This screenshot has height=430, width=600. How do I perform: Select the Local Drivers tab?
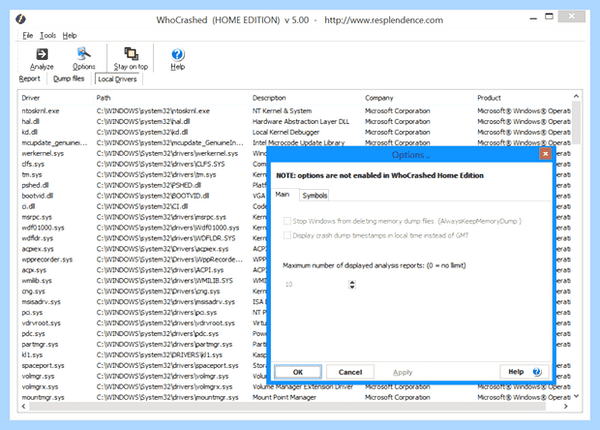tap(117, 79)
